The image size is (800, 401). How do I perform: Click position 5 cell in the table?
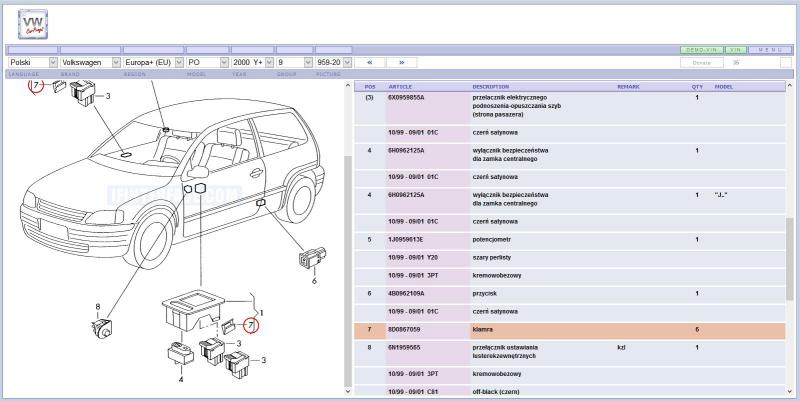tap(369, 239)
